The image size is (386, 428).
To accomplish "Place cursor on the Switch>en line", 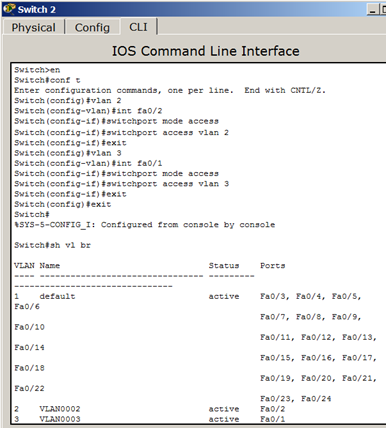I will click(x=37, y=70).
